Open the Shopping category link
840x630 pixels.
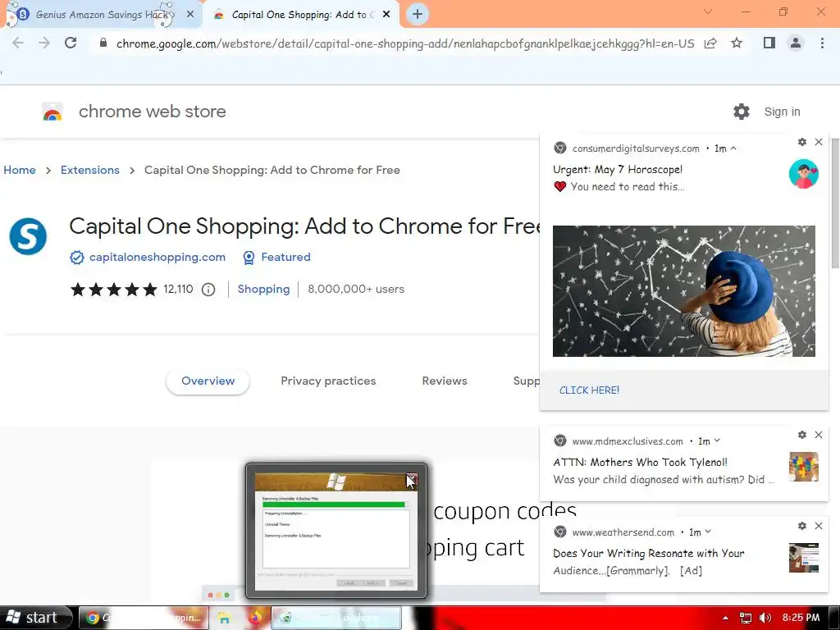[263, 289]
